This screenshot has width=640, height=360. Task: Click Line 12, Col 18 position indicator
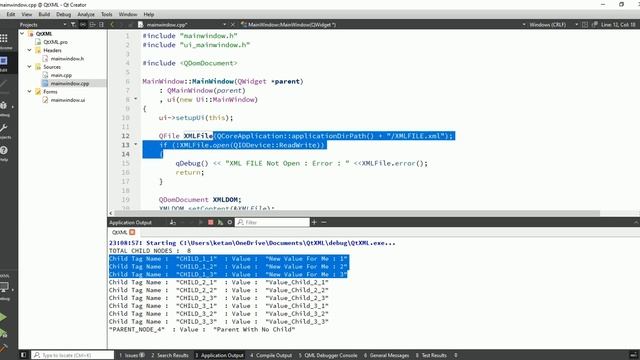618,24
